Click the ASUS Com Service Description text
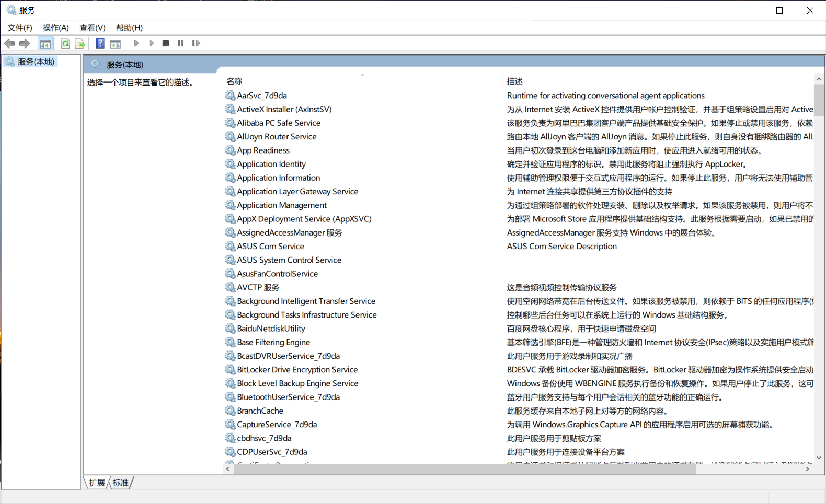 [562, 246]
